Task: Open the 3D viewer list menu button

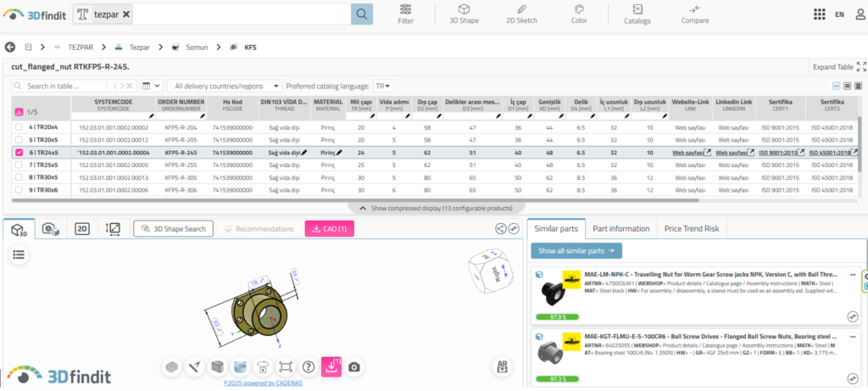Action: pos(19,254)
